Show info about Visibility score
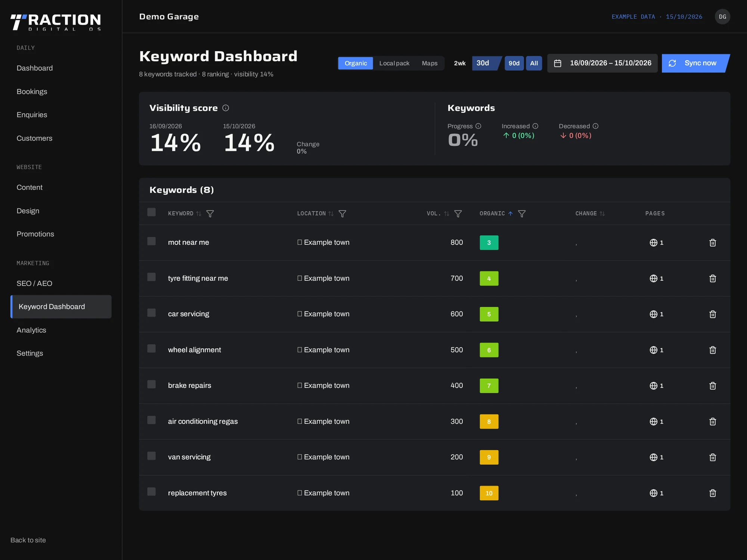The height and width of the screenshot is (560, 747). point(226,108)
